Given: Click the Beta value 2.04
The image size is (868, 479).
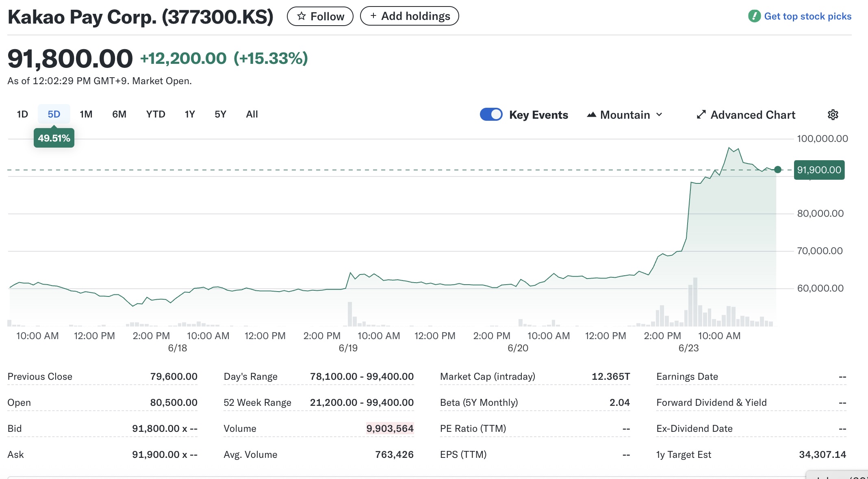Looking at the screenshot, I should click(620, 403).
